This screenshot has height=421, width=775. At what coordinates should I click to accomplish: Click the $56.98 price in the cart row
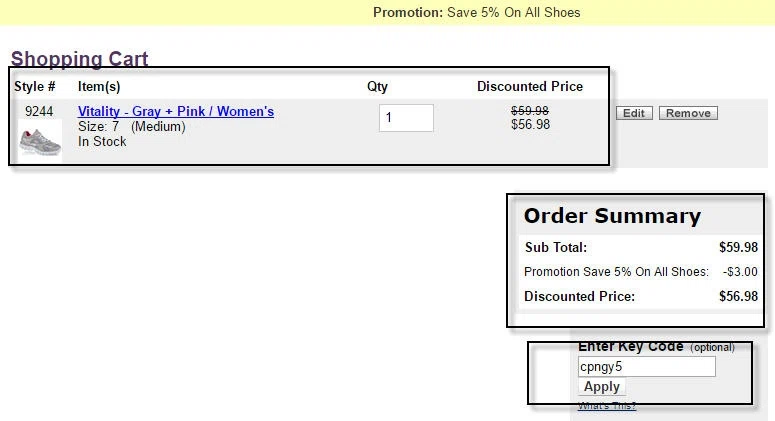pos(530,125)
